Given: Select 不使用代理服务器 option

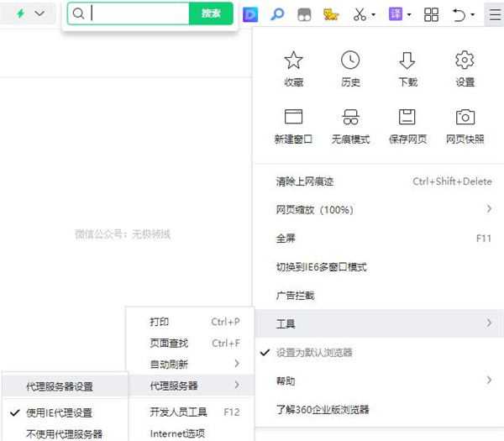Looking at the screenshot, I should (64, 433).
